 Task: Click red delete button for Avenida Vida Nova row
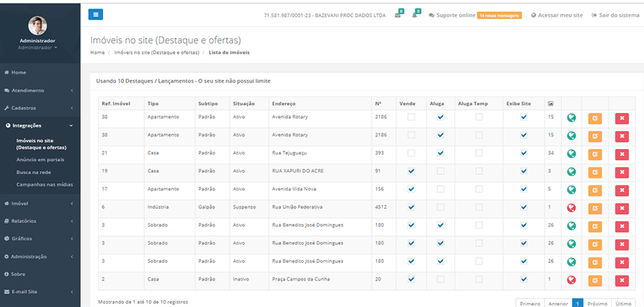tap(621, 190)
